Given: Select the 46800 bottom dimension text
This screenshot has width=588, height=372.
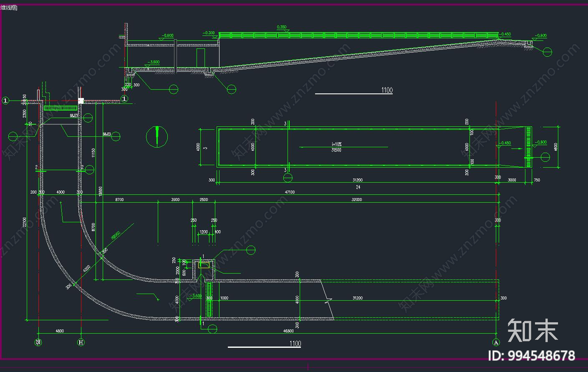Looking at the screenshot, I should tap(288, 331).
